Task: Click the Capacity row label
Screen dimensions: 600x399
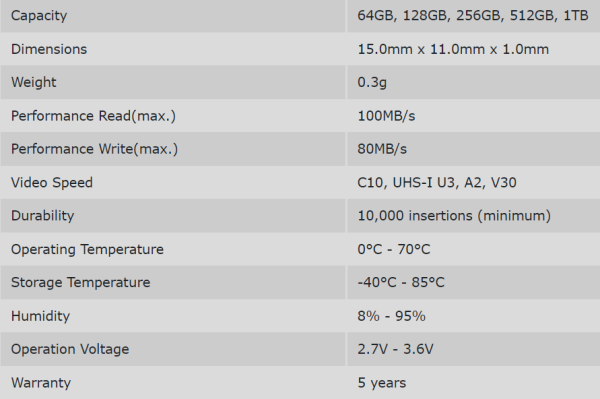Action: [x=39, y=16]
